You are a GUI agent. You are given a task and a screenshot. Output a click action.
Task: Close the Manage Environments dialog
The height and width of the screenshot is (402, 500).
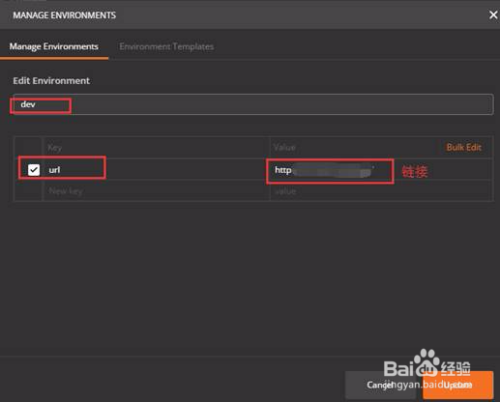pos(493,15)
